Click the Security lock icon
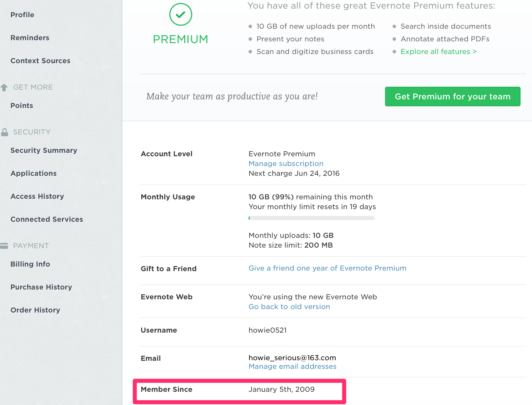The width and height of the screenshot is (532, 405). [x=4, y=132]
